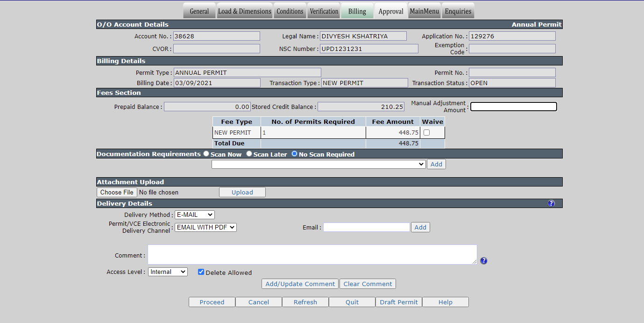Screen dimensions: 644x323
Task: Tick the Waive checkbox for New Permit
Action: point(426,133)
